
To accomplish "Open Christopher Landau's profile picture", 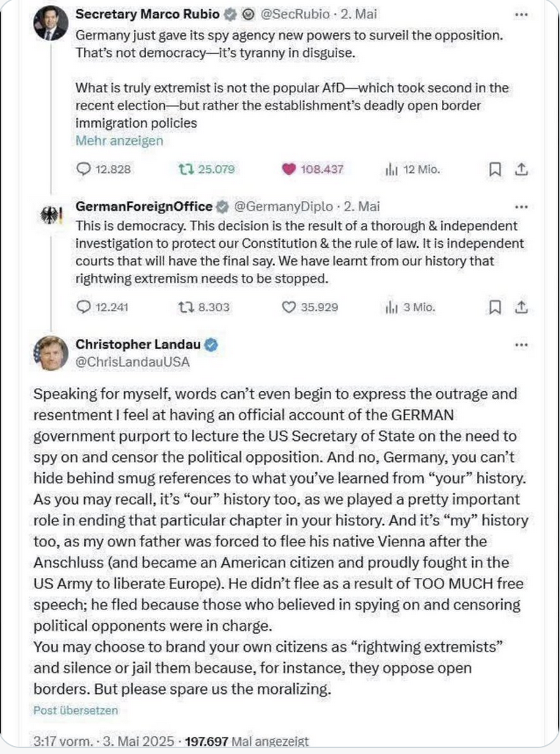I will coord(51,353).
